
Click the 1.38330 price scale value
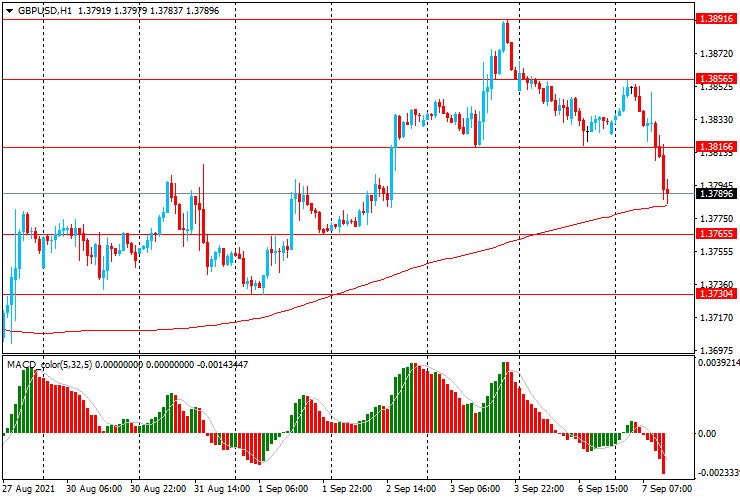[x=717, y=120]
